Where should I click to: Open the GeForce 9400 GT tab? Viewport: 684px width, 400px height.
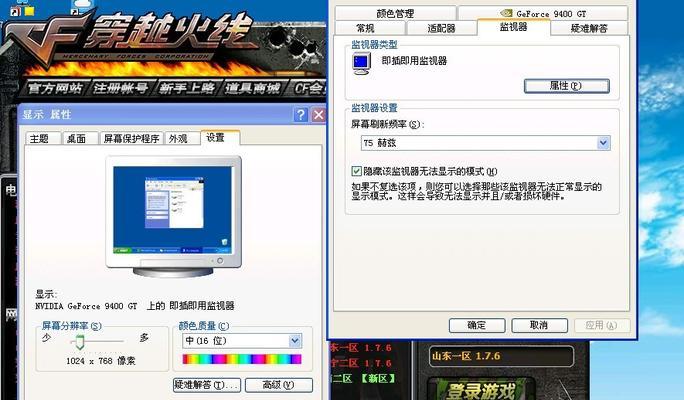543,14
